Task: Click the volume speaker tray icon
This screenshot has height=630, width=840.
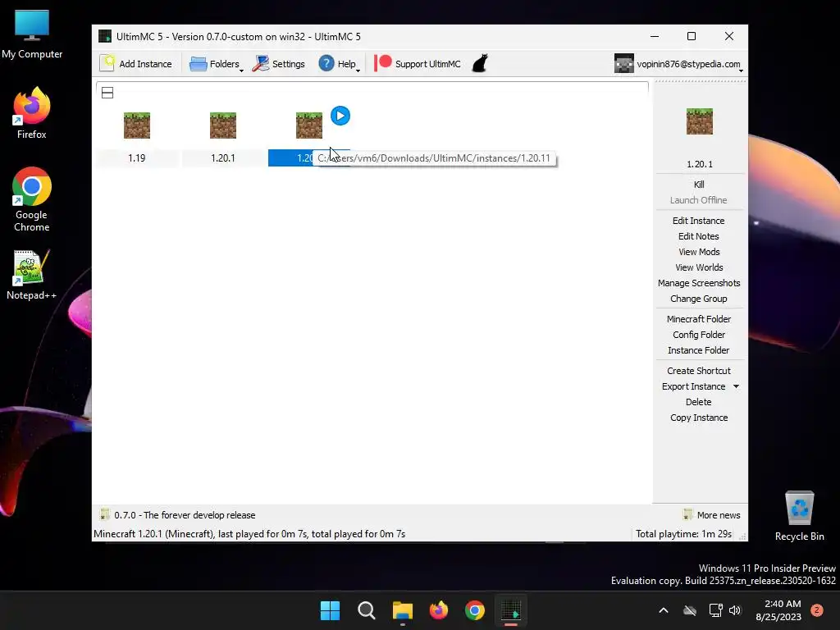Action: [735, 610]
